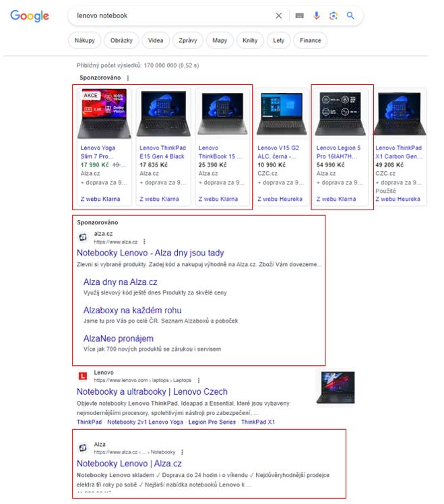444x504 pixels.
Task: Open the Notebooky 2v1 Lenovo Yoga sitelink
Action: tap(145, 422)
